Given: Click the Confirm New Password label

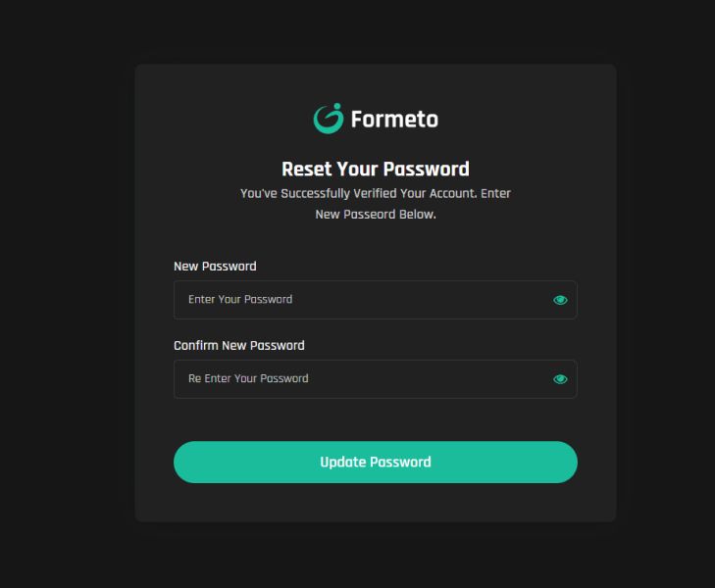Looking at the screenshot, I should point(239,345).
